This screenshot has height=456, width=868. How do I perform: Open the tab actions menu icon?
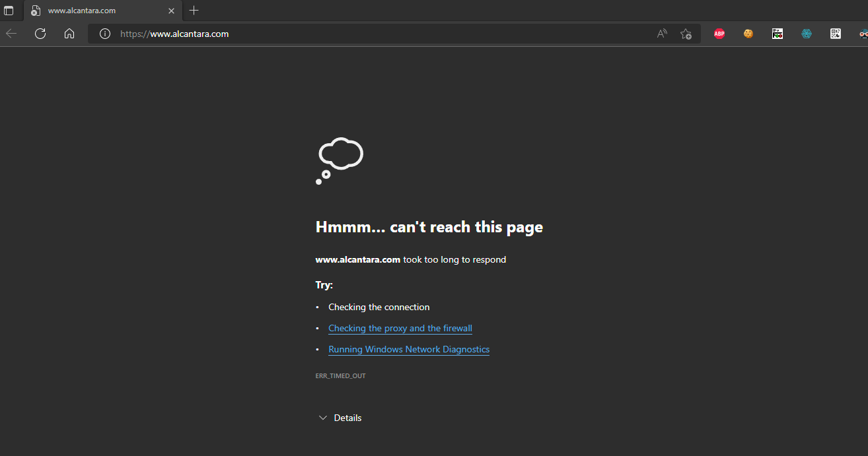(9, 11)
